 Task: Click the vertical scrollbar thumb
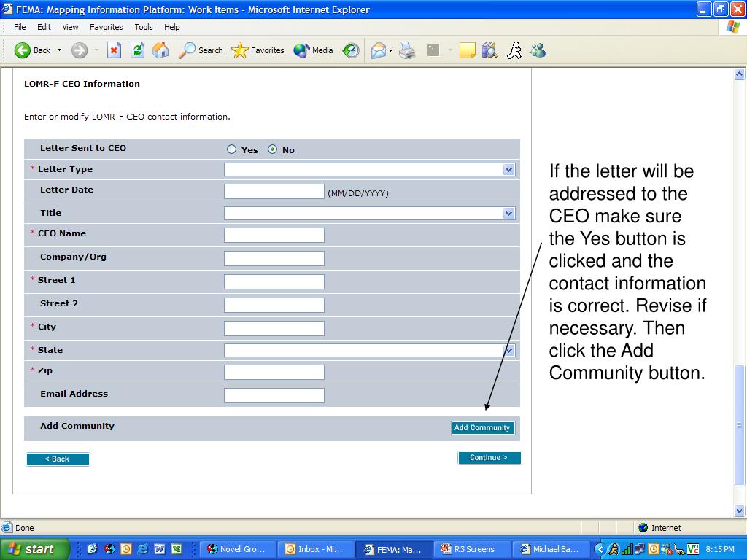(x=739, y=425)
